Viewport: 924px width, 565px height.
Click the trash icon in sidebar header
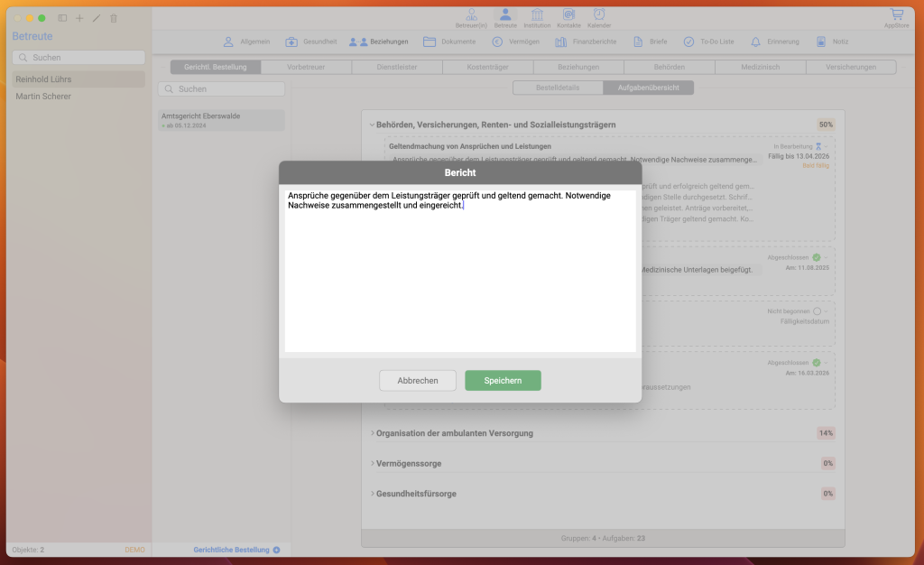coord(114,18)
